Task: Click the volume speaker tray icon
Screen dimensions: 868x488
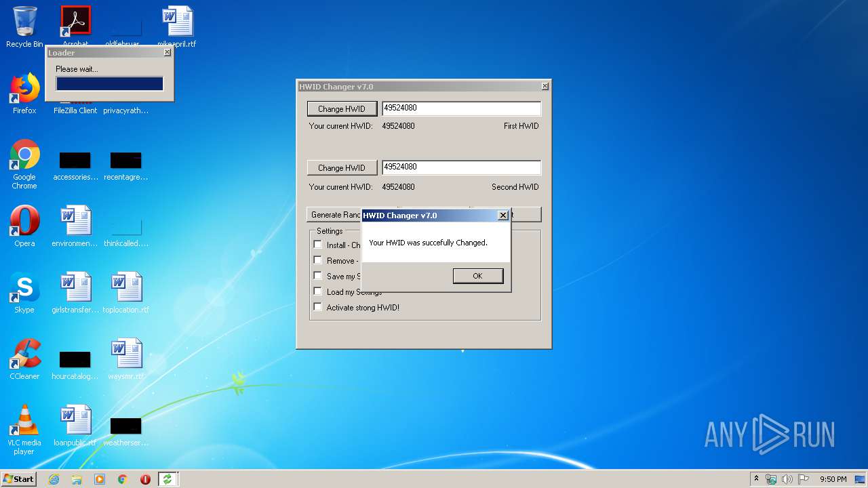Action: point(787,479)
